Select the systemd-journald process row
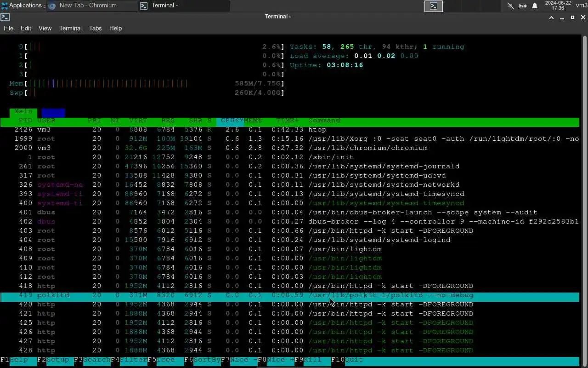 (289, 167)
